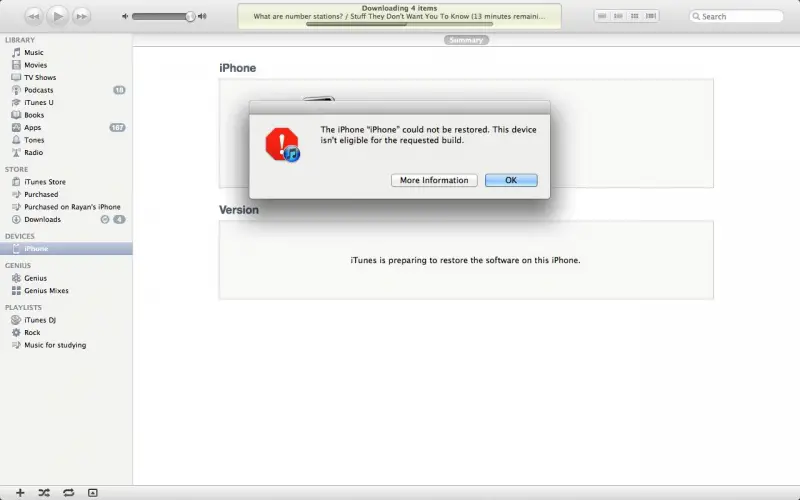Image resolution: width=800 pixels, height=500 pixels.
Task: Click the Podcasts badge count 18
Action: [x=119, y=90]
